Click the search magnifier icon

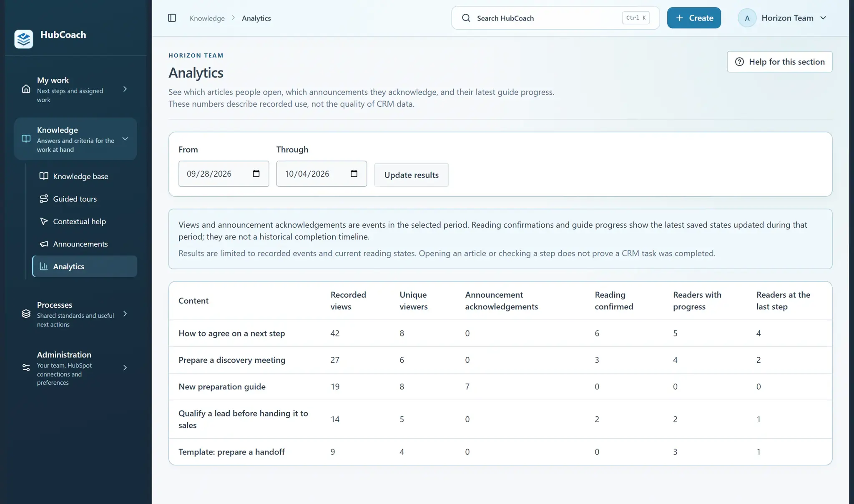[x=466, y=18]
